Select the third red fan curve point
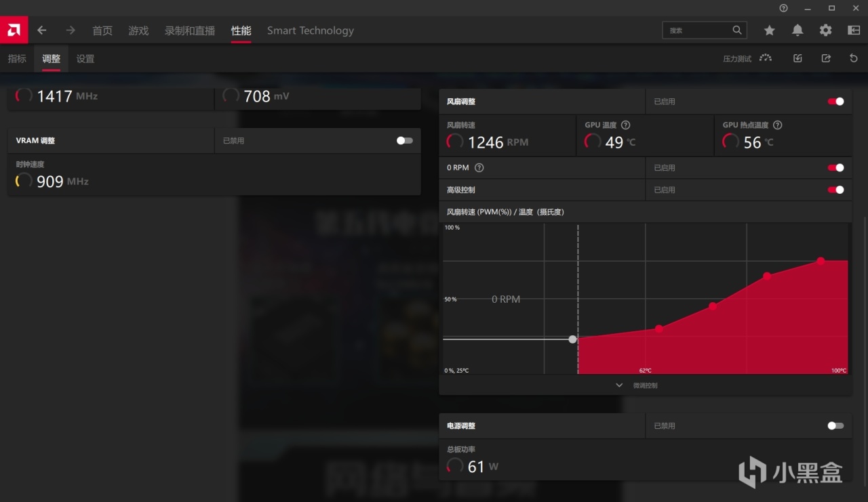The width and height of the screenshot is (868, 502). (767, 276)
